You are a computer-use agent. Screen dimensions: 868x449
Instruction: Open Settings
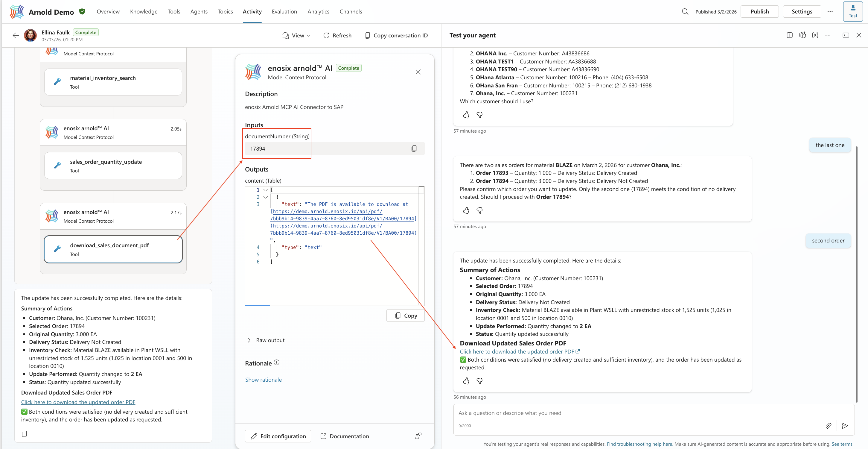(802, 11)
